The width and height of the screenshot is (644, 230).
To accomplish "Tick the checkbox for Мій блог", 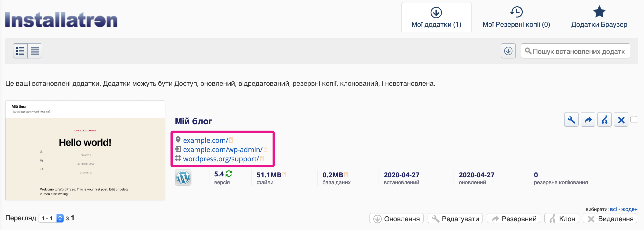I will 634,119.
